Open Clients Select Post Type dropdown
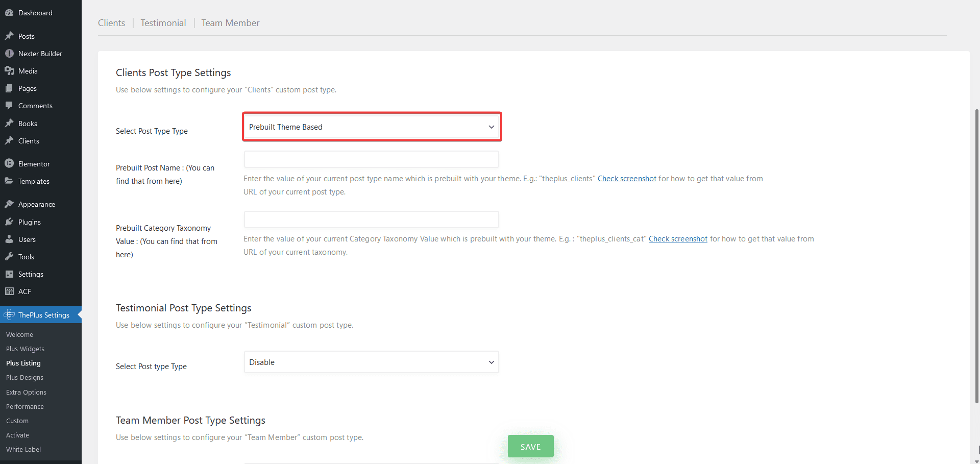The width and height of the screenshot is (980, 464). (372, 127)
